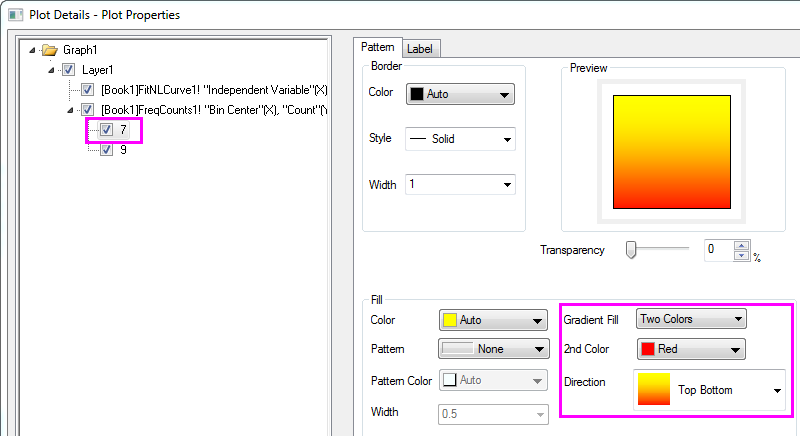Toggle the Layer1 checkbox
800x436 pixels.
[x=68, y=70]
